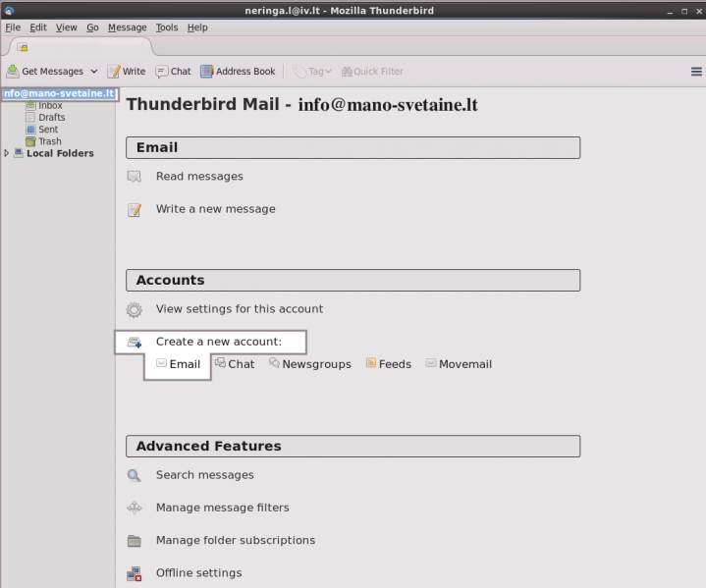Viewport: 706px width, 588px height.
Task: Open the Go menu
Action: (92, 27)
